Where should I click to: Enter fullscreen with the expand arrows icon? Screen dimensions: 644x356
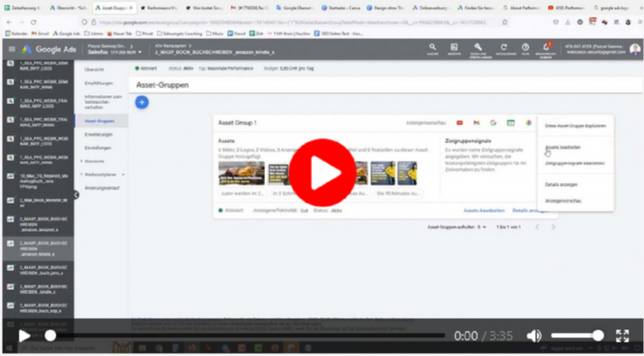tap(623, 336)
